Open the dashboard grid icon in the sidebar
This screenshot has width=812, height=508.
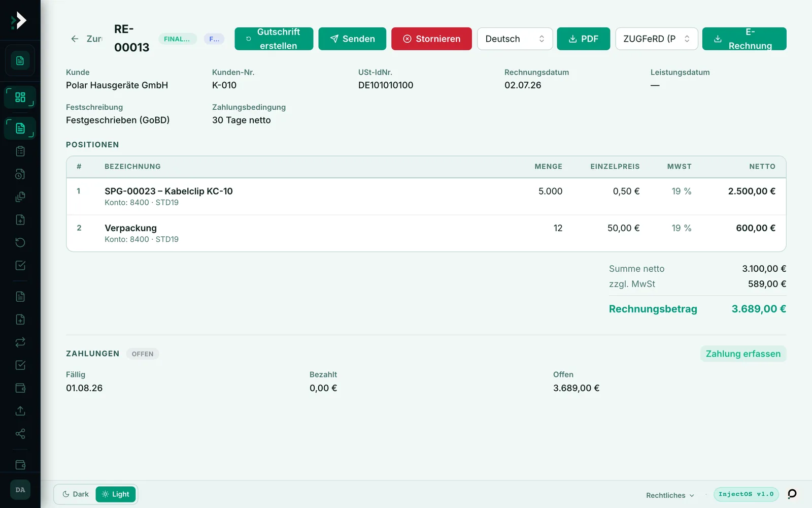(20, 97)
